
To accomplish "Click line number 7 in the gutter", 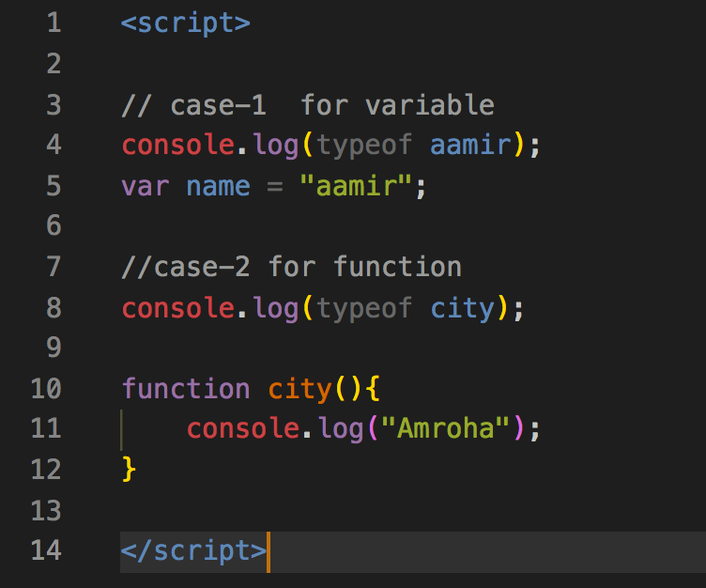I will click(54, 266).
